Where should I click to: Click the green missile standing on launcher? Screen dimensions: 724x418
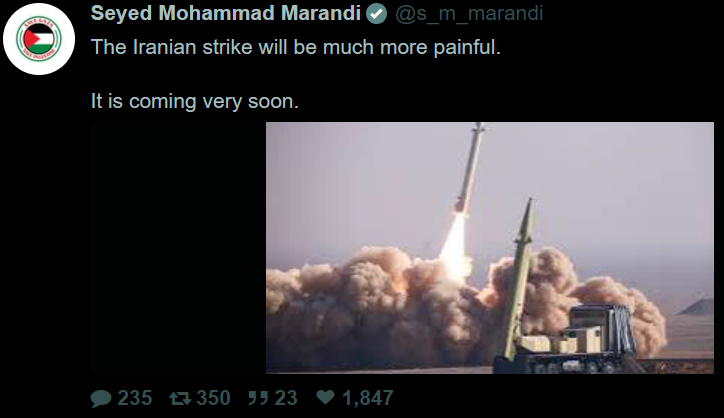[x=520, y=279]
